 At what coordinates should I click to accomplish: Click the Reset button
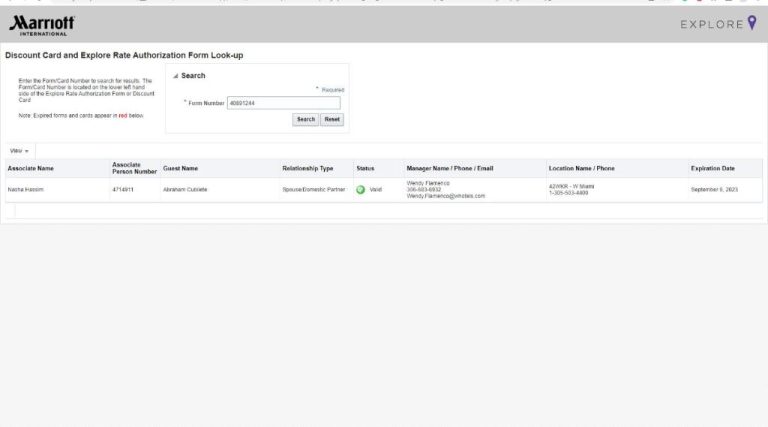click(x=332, y=119)
